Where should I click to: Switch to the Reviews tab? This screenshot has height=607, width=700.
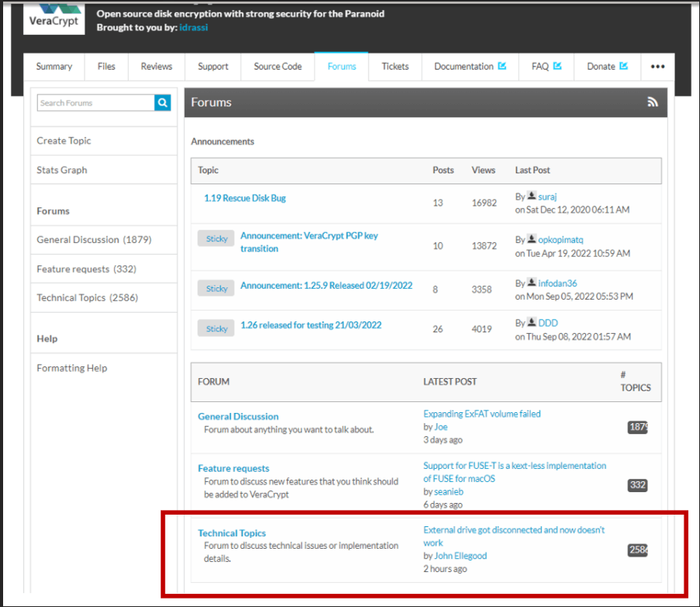point(156,67)
